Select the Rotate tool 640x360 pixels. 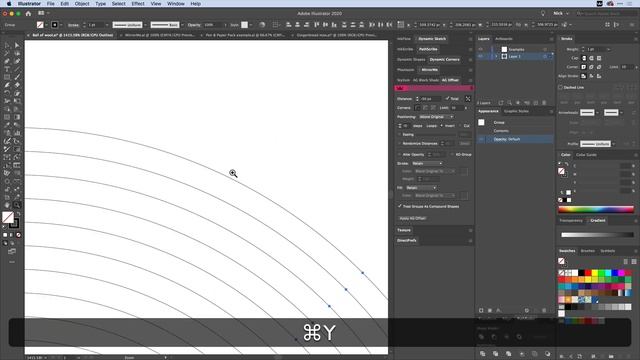tap(7, 93)
